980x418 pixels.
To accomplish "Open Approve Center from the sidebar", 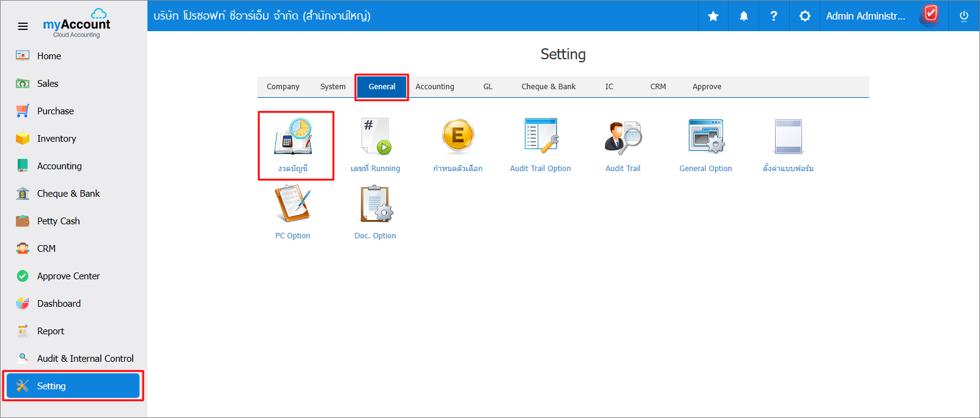I will [x=68, y=276].
